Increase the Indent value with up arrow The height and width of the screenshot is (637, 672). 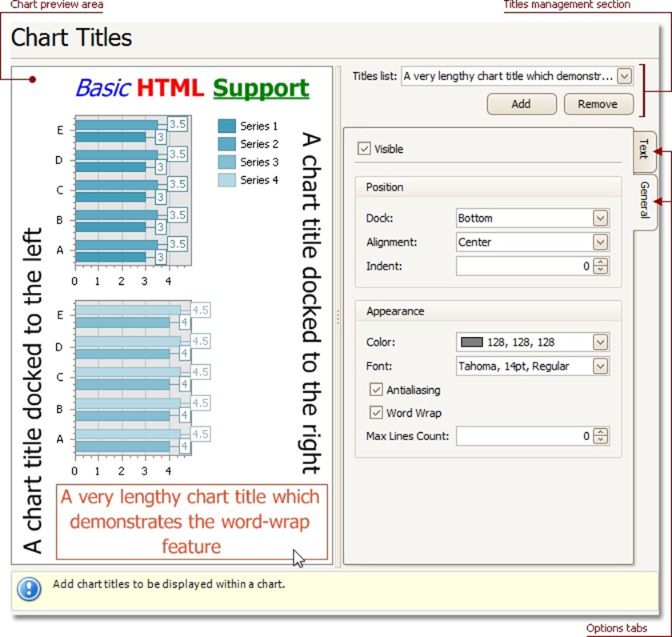602,262
